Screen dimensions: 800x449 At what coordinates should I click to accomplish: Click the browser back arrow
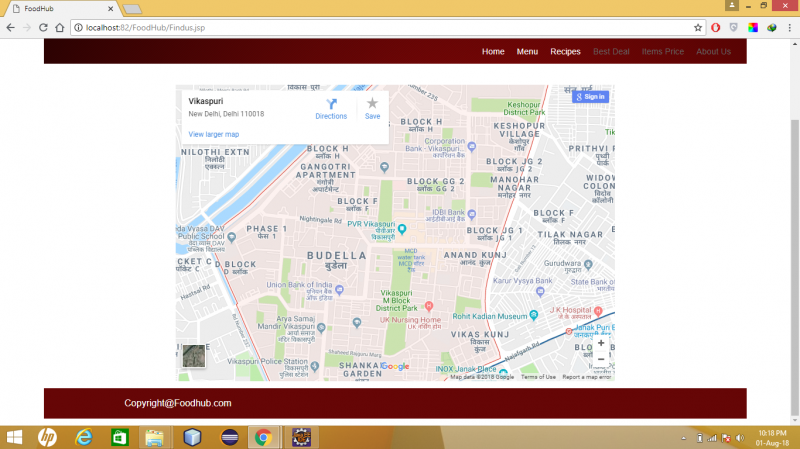point(11,28)
